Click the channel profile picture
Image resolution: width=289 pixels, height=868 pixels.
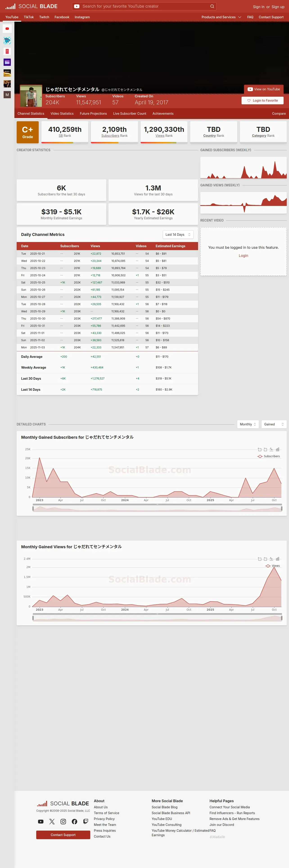(x=31, y=96)
